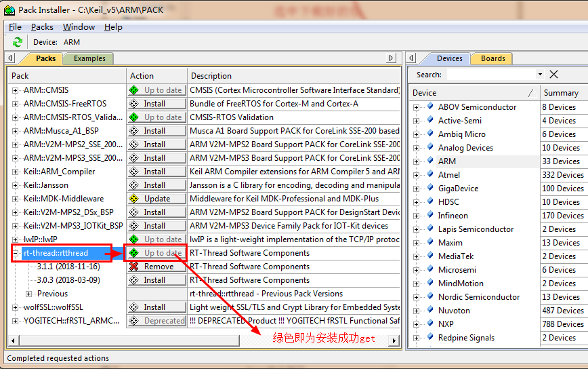Click the scroll-left arrow of packs list

(x=13, y=341)
